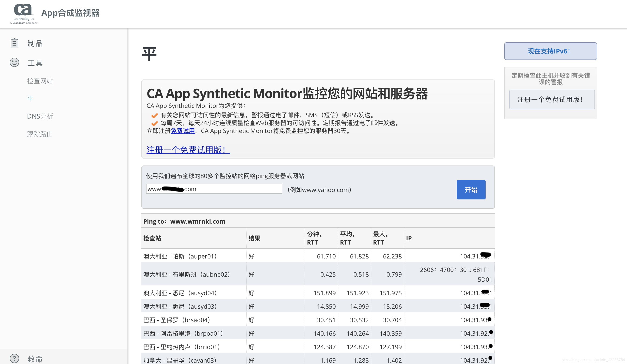Click the CA technologies logo

tap(24, 14)
